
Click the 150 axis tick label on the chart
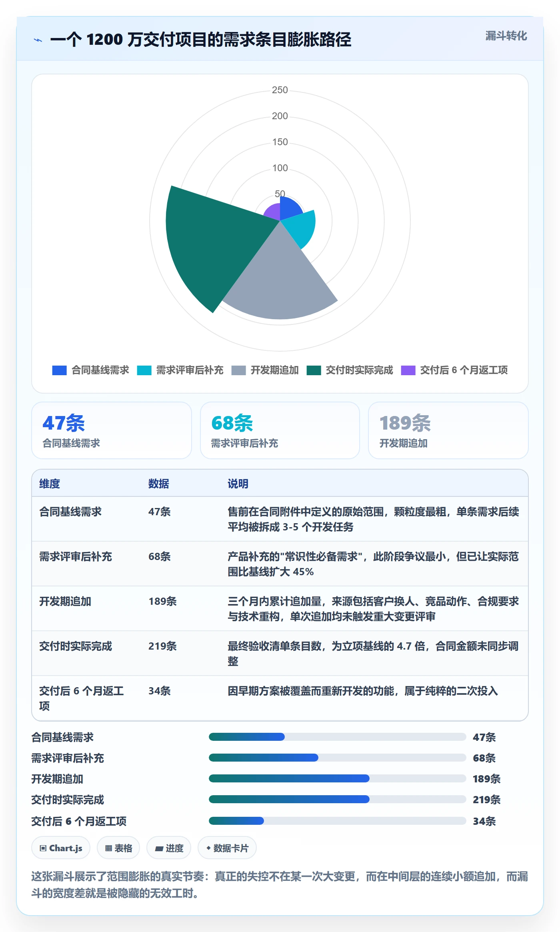[280, 142]
